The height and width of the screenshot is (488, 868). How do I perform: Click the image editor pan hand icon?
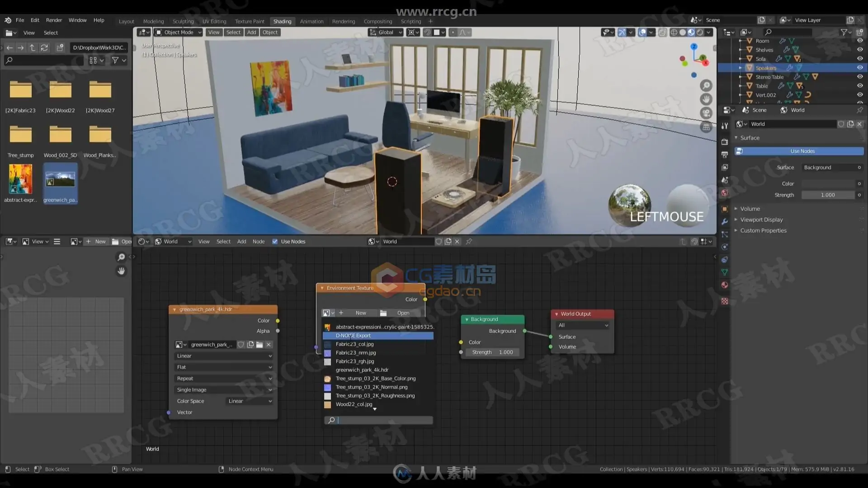coord(121,271)
